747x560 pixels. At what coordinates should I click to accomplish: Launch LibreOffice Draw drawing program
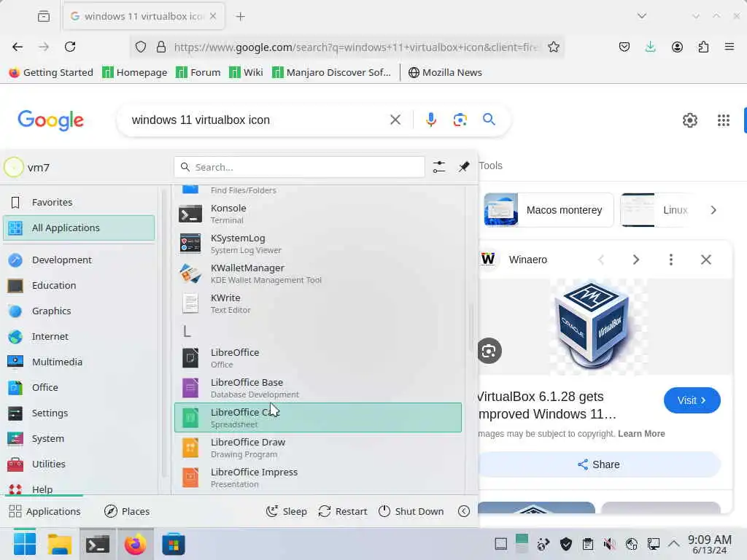click(318, 448)
